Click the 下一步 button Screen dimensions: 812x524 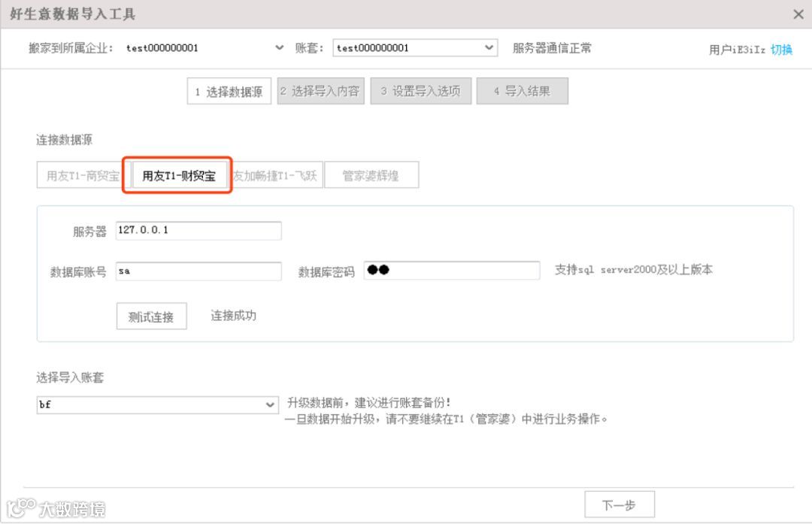[x=620, y=504]
